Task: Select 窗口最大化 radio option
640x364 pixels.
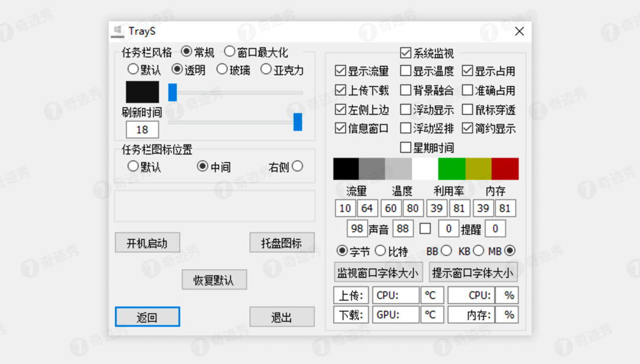Action: pyautogui.click(x=229, y=51)
